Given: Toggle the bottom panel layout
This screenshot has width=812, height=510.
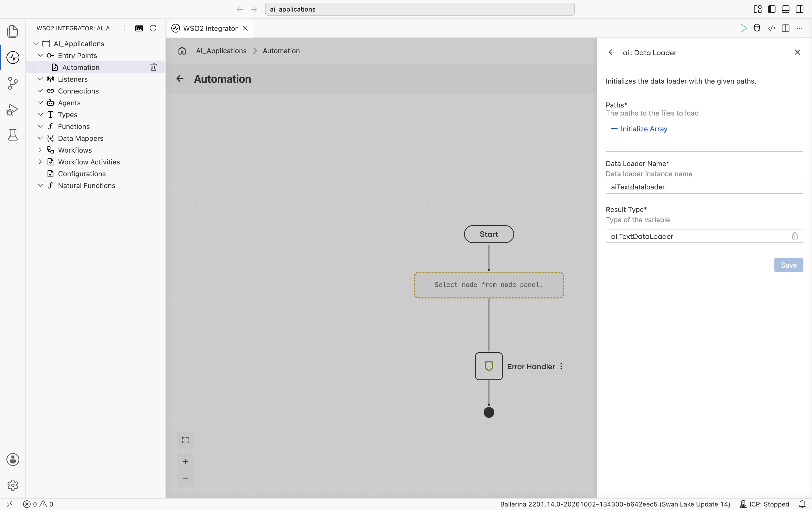Looking at the screenshot, I should tap(785, 9).
